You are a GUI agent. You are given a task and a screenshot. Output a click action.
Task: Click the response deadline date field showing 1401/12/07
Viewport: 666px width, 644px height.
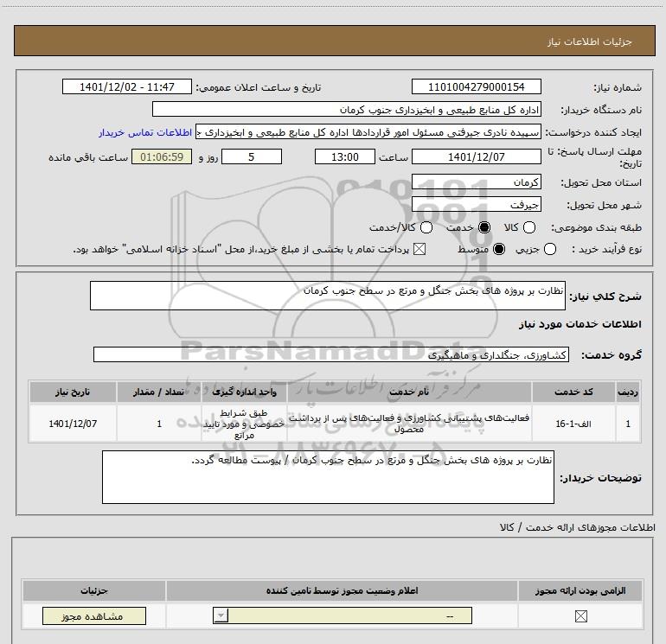pos(476,156)
